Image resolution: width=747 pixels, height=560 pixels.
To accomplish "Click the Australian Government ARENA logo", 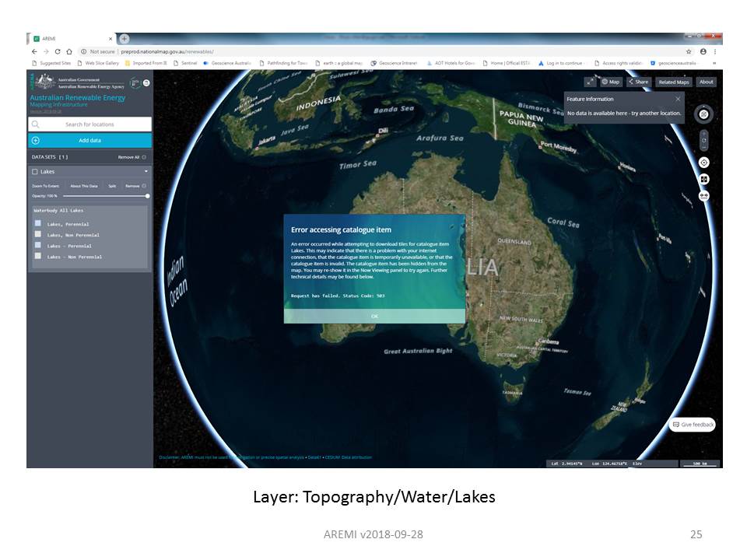I will 78,82.
